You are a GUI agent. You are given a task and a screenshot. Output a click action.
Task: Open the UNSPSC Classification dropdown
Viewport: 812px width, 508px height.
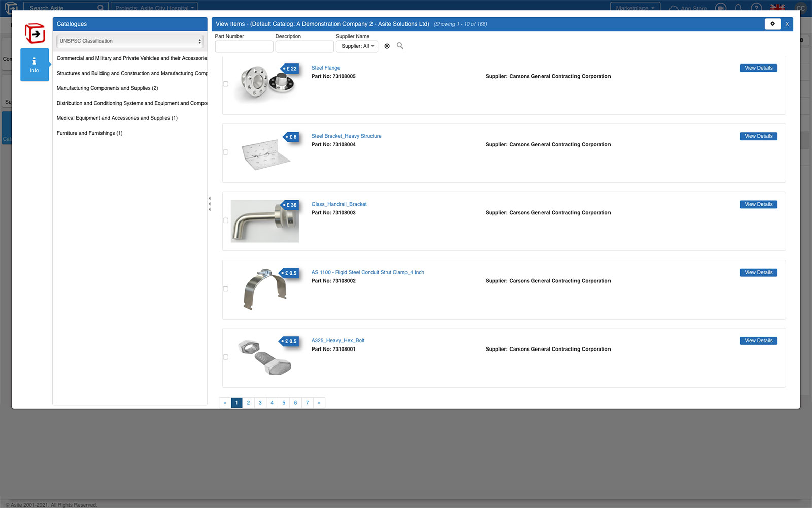(130, 41)
